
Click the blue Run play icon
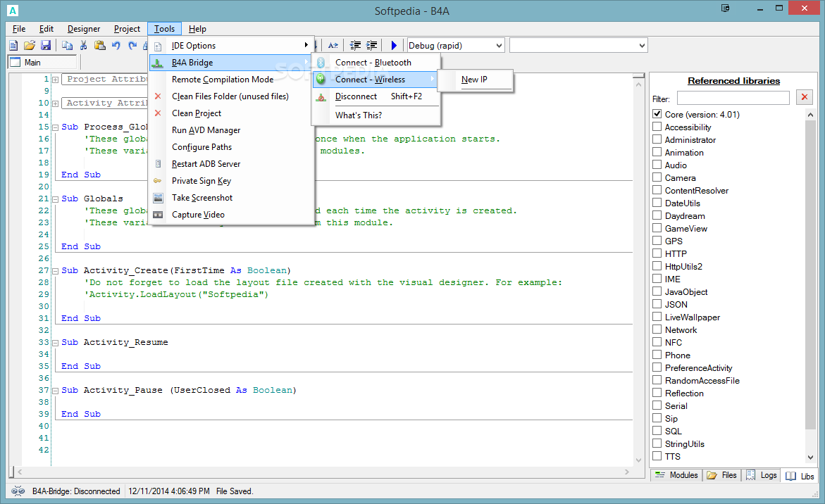394,46
